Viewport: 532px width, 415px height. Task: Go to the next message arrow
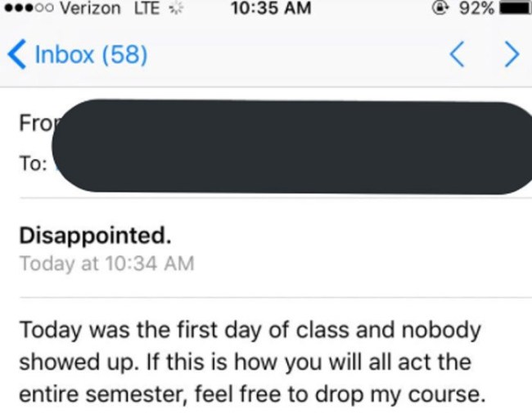point(512,55)
